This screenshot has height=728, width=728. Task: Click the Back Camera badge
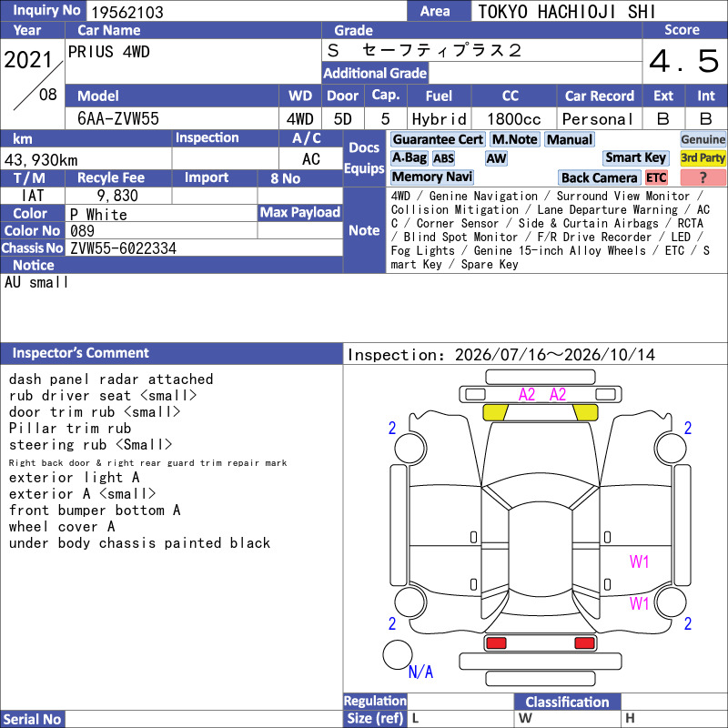[600, 177]
